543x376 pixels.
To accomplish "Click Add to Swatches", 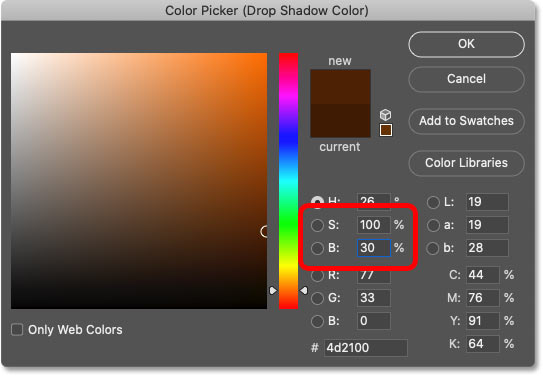I will click(466, 121).
